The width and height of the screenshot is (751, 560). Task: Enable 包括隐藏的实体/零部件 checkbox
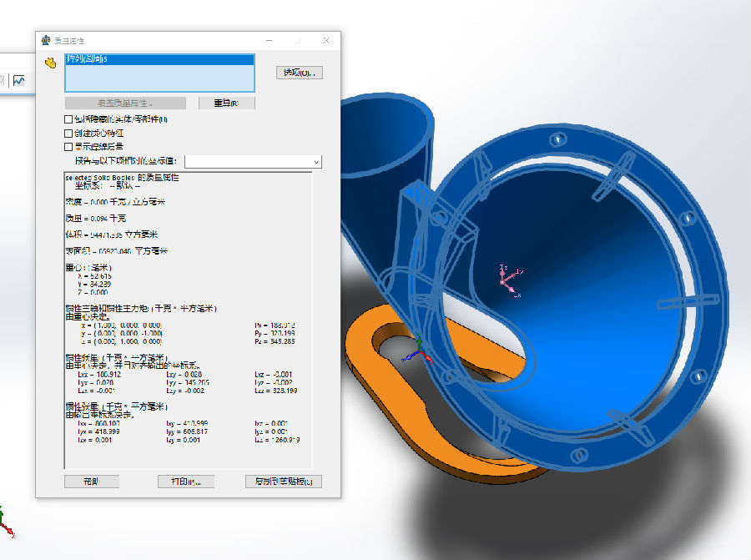point(69,119)
